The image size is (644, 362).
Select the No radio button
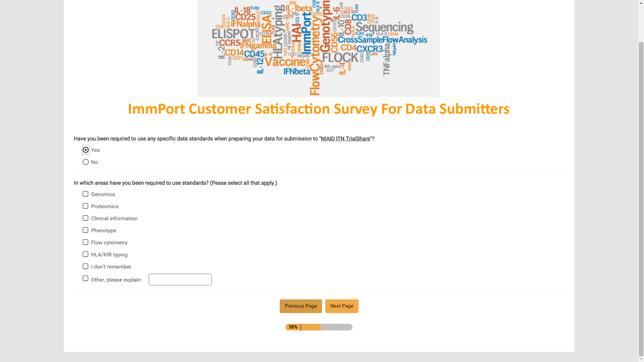tap(86, 162)
